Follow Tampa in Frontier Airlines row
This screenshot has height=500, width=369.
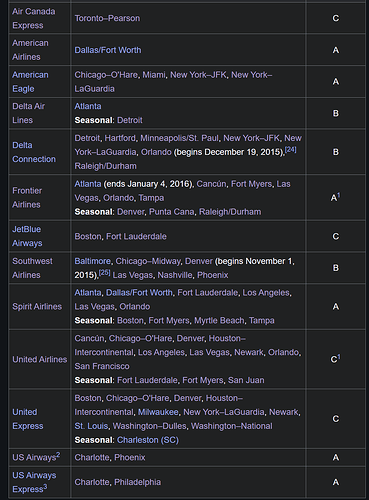[151, 198]
